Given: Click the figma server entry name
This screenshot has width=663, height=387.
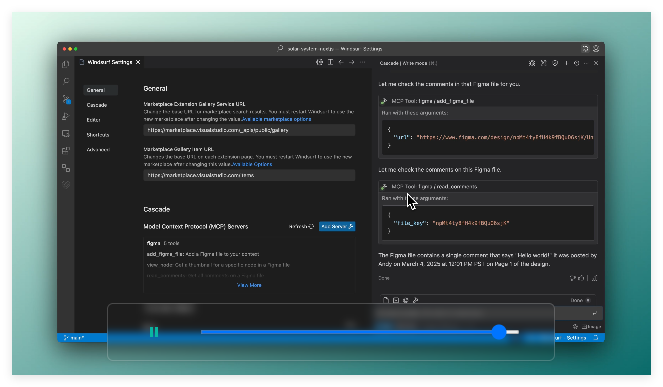Looking at the screenshot, I should [x=153, y=243].
